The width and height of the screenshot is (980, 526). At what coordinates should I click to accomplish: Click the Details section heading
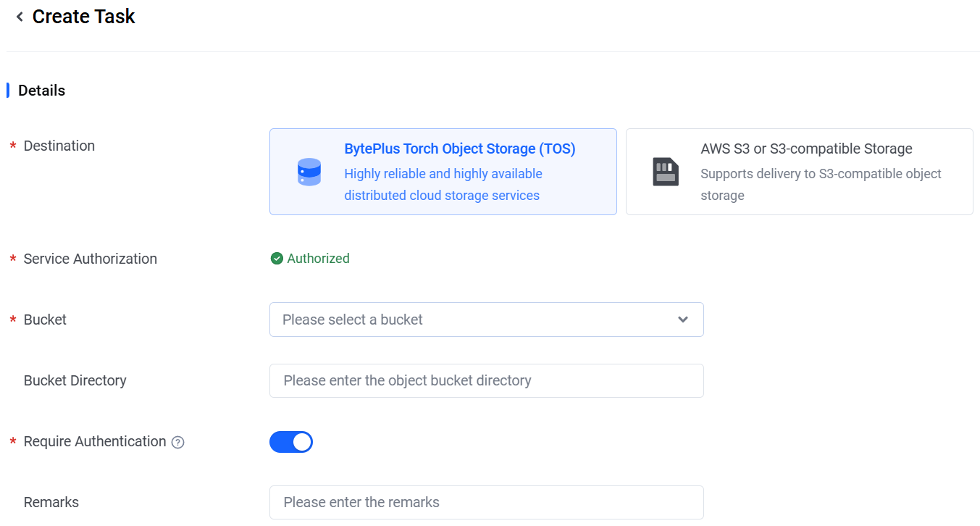41,91
